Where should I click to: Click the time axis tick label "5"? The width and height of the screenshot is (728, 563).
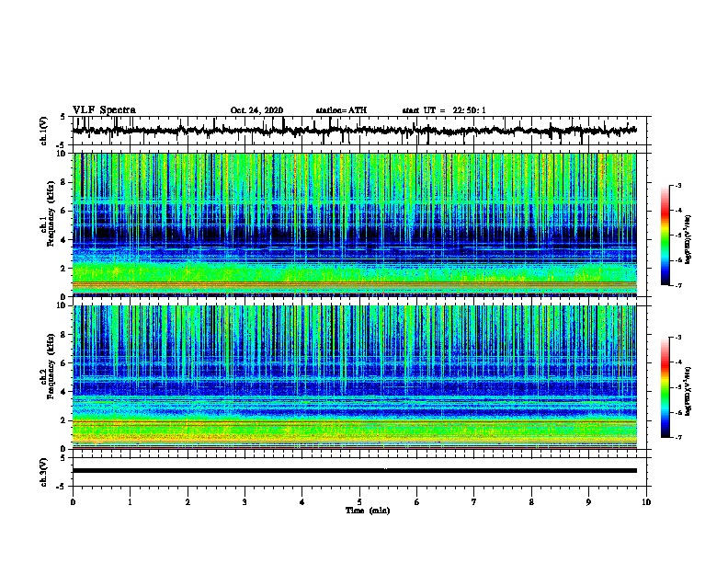tap(359, 501)
